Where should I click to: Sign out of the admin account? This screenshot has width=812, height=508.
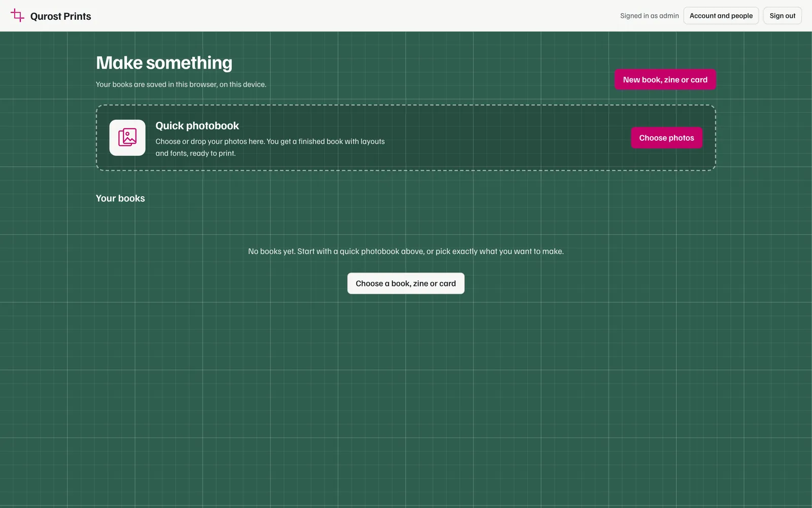tap(782, 16)
